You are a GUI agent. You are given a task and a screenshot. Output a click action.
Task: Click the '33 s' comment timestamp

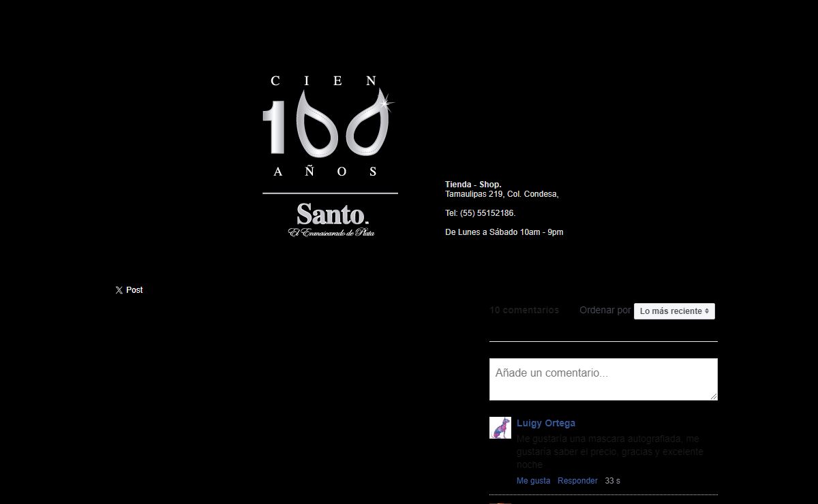pos(613,481)
